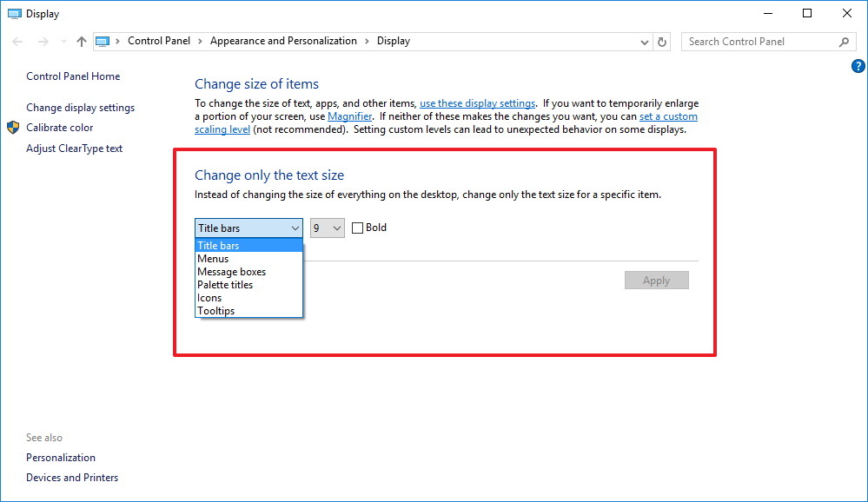Click the refresh icon in the address bar
This screenshot has height=502, width=868.
point(661,41)
